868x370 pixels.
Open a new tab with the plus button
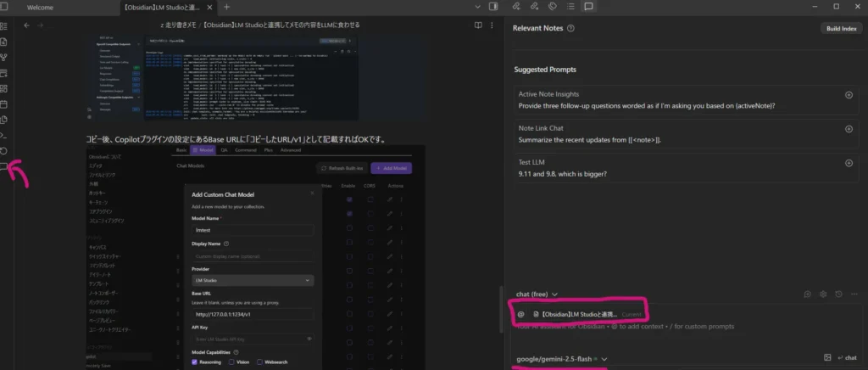[226, 7]
